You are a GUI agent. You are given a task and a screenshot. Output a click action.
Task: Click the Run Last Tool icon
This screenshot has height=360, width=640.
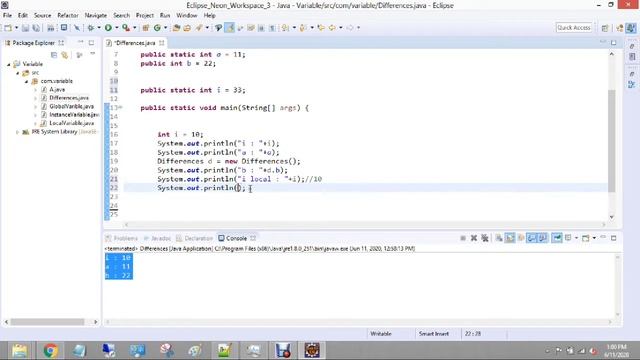point(126,28)
